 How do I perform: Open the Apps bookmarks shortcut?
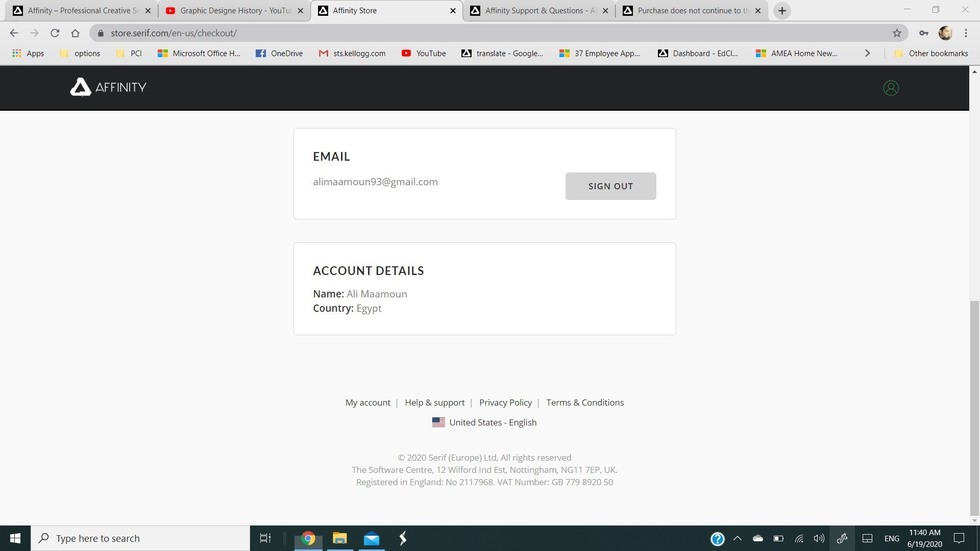[x=28, y=53]
